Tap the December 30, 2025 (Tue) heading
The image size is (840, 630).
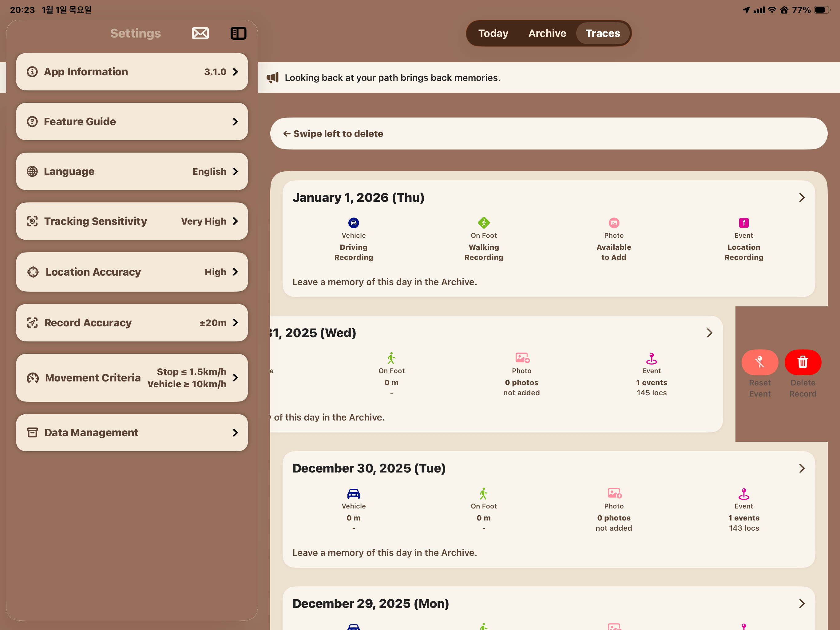(369, 468)
